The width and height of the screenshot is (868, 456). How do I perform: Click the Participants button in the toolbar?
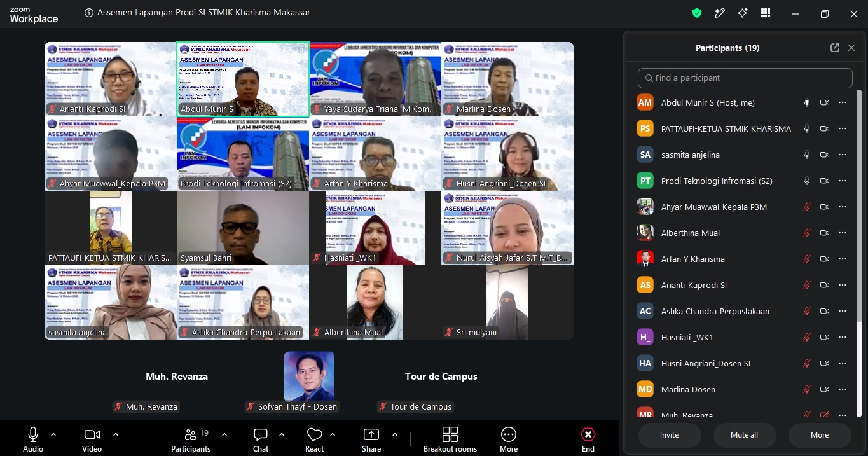coord(191,439)
